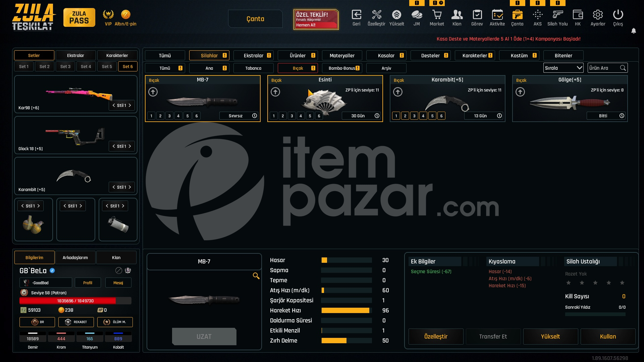Click the Geri back icon
This screenshot has height=362, width=644.
coord(356,15)
